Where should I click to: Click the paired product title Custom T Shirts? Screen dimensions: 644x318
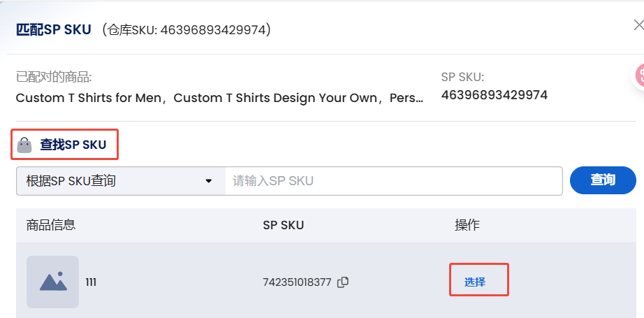[219, 98]
